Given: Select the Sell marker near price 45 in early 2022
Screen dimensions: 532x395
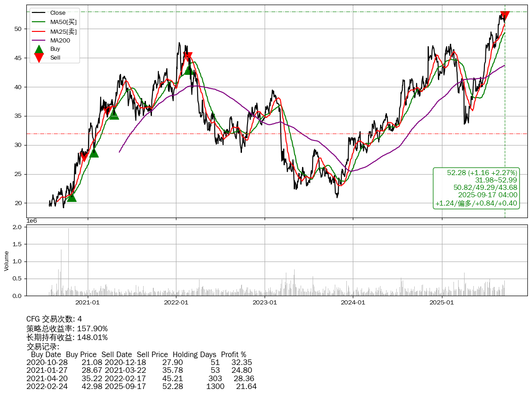Looking at the screenshot, I should coord(187,57).
